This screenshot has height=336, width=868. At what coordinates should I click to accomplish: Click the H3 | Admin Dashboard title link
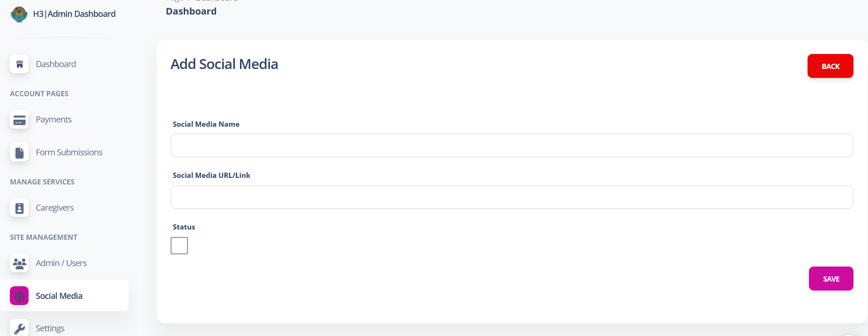pyautogui.click(x=74, y=14)
